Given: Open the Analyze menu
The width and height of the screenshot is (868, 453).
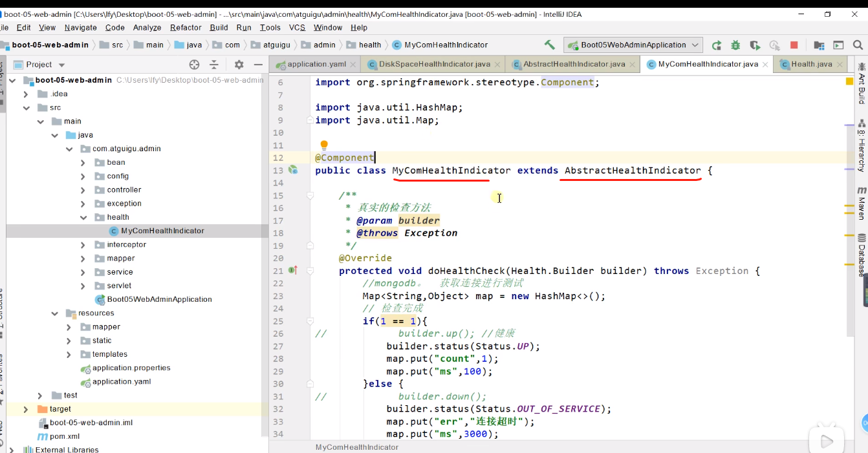Looking at the screenshot, I should click(147, 27).
